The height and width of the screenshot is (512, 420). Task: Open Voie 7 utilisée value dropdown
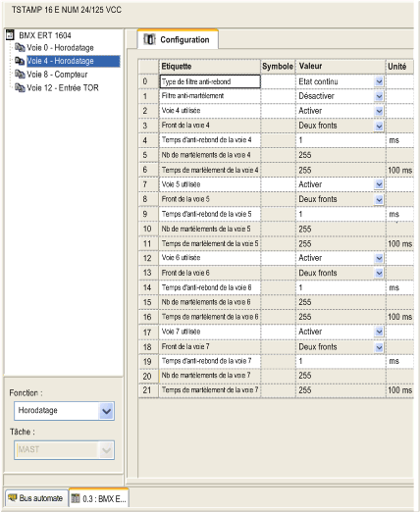(x=379, y=332)
